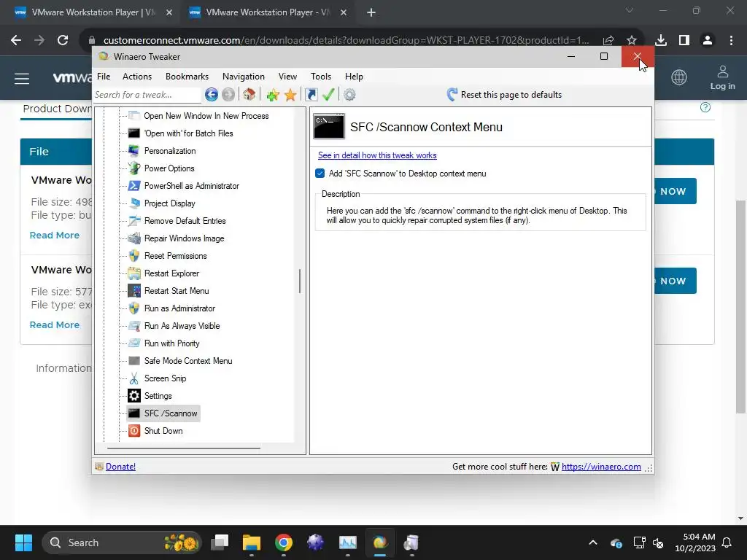Click the Chrome downloads icon
The height and width of the screenshot is (560, 747).
tap(661, 40)
